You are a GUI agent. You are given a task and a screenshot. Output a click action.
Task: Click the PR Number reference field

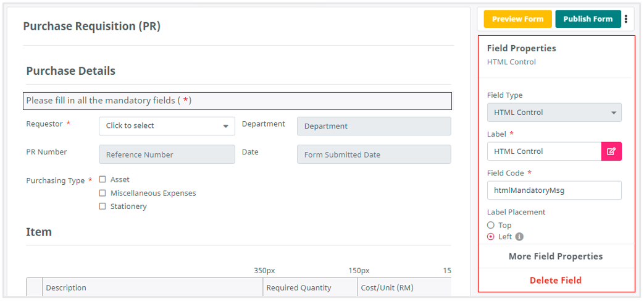click(167, 155)
